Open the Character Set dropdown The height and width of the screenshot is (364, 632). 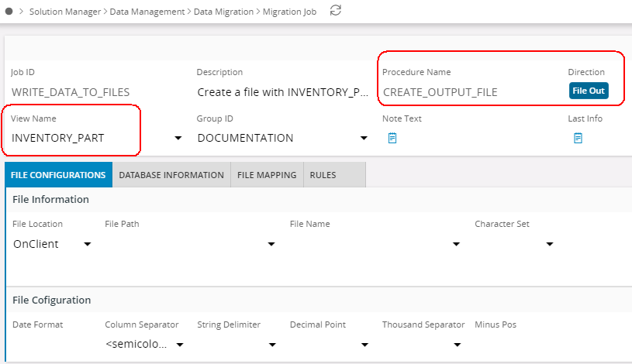(x=549, y=244)
